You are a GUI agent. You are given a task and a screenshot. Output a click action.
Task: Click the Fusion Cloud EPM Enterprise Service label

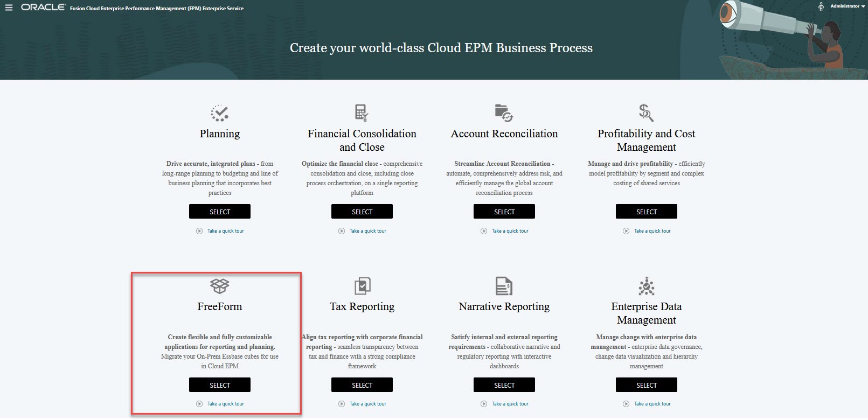(x=157, y=9)
